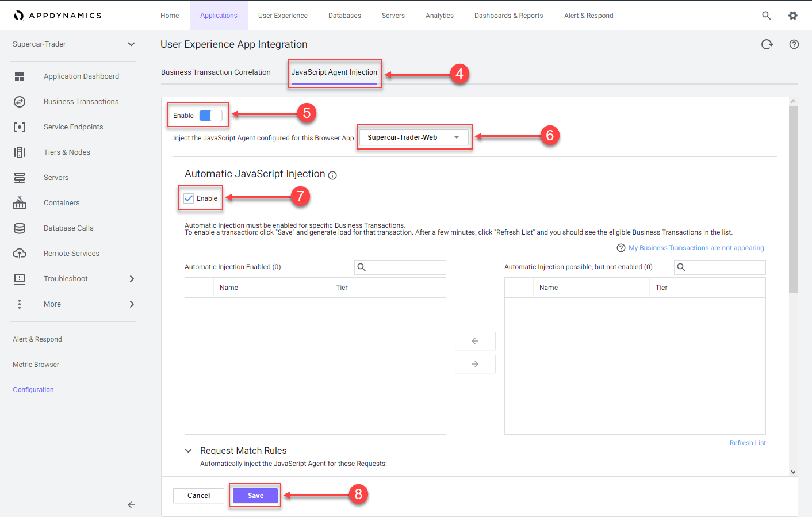Sort enabled list by Tier column

click(x=388, y=288)
